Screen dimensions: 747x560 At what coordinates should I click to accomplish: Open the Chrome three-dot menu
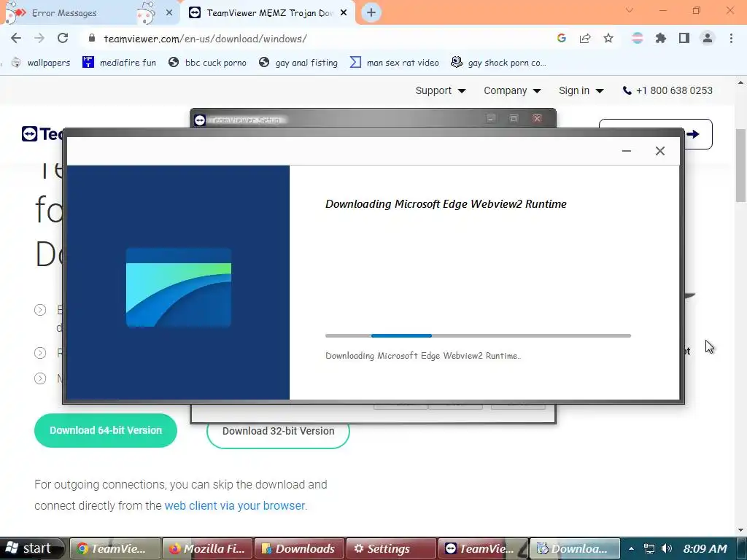pyautogui.click(x=731, y=39)
